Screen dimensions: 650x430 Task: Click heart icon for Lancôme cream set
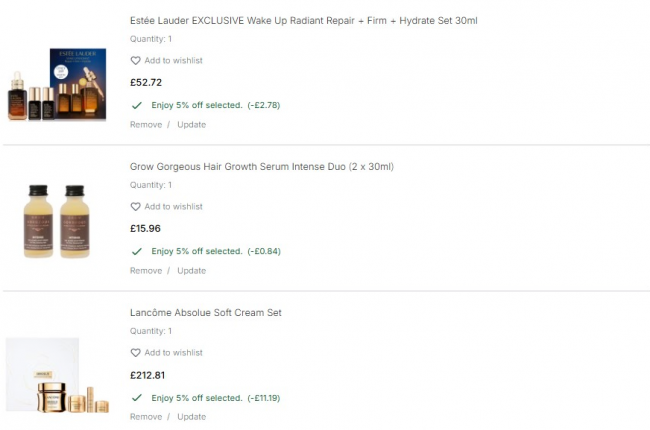coord(136,353)
